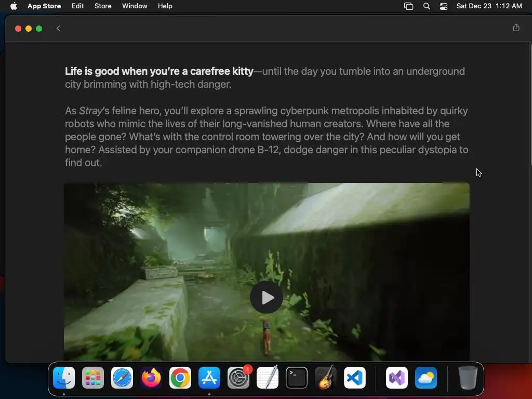Open Control Center in menu bar
The image size is (532, 399).
click(x=444, y=6)
